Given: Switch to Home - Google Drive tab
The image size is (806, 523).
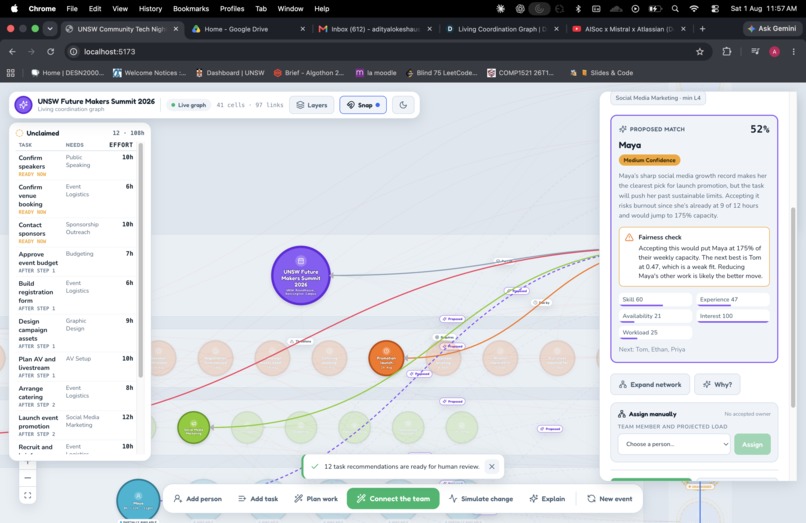Looking at the screenshot, I should (x=248, y=29).
